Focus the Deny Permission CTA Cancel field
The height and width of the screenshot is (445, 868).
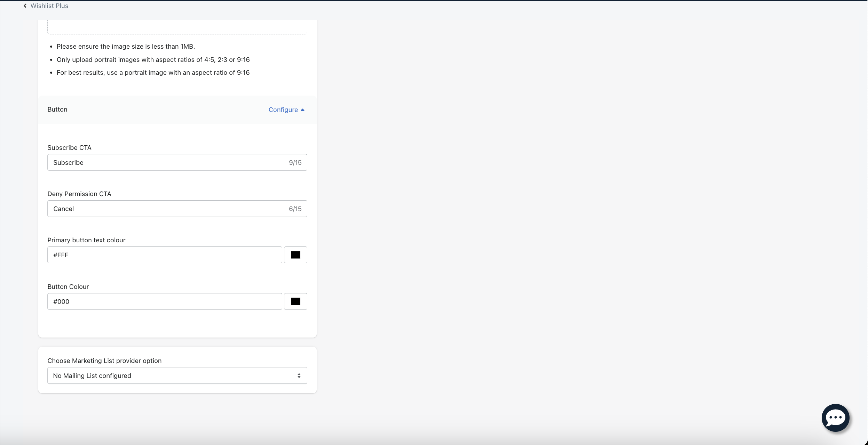pos(167,209)
